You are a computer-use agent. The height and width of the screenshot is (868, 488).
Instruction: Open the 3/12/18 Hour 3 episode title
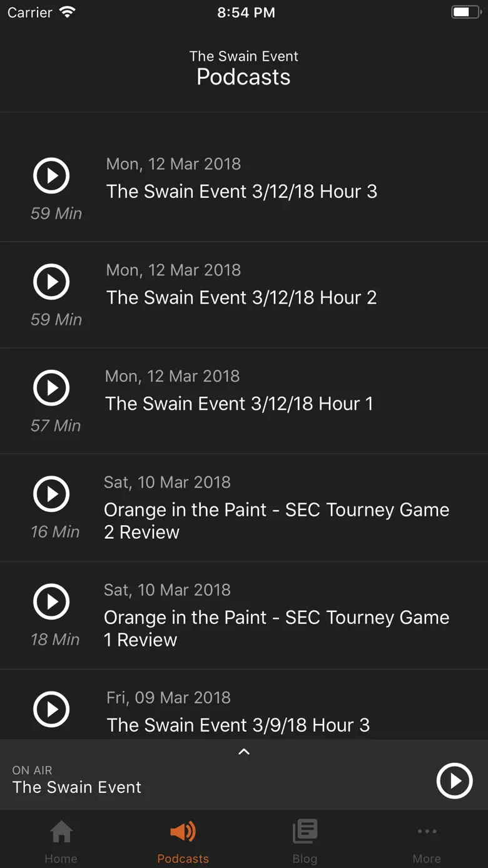click(x=241, y=191)
